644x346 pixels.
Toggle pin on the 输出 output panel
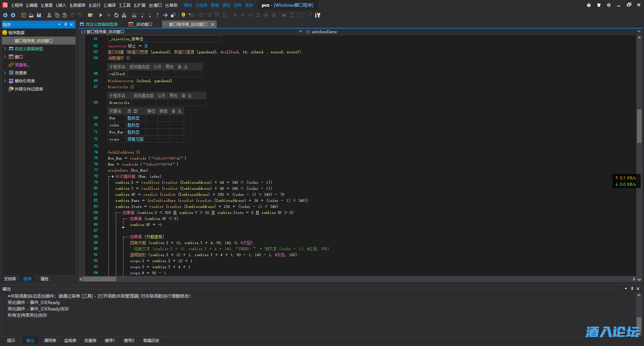632,289
